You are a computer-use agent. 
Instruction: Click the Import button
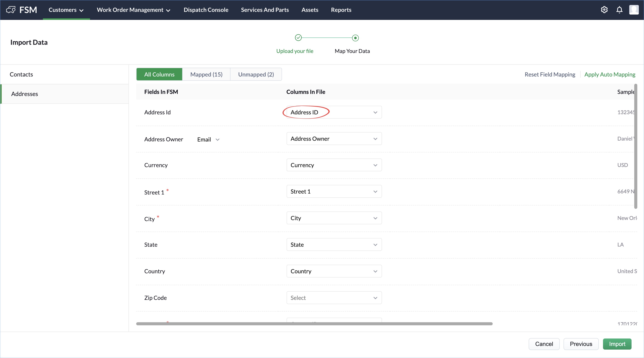coord(617,344)
